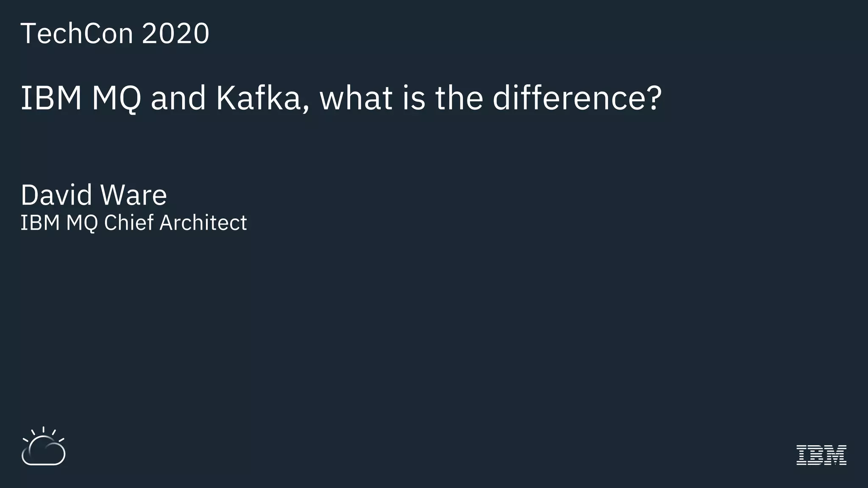The image size is (868, 488).
Task: Click the surname Ware
Action: tap(134, 195)
